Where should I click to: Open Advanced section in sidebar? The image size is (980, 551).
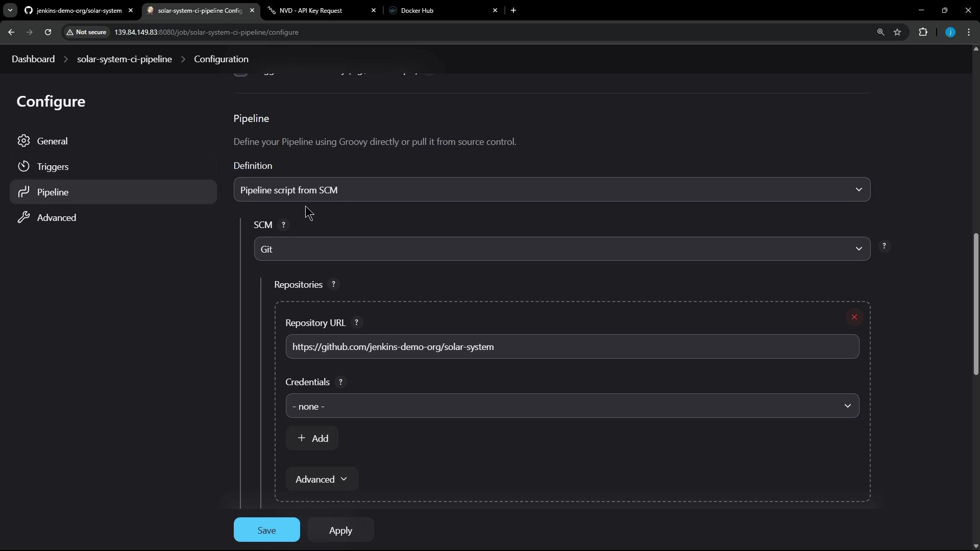pos(113,217)
